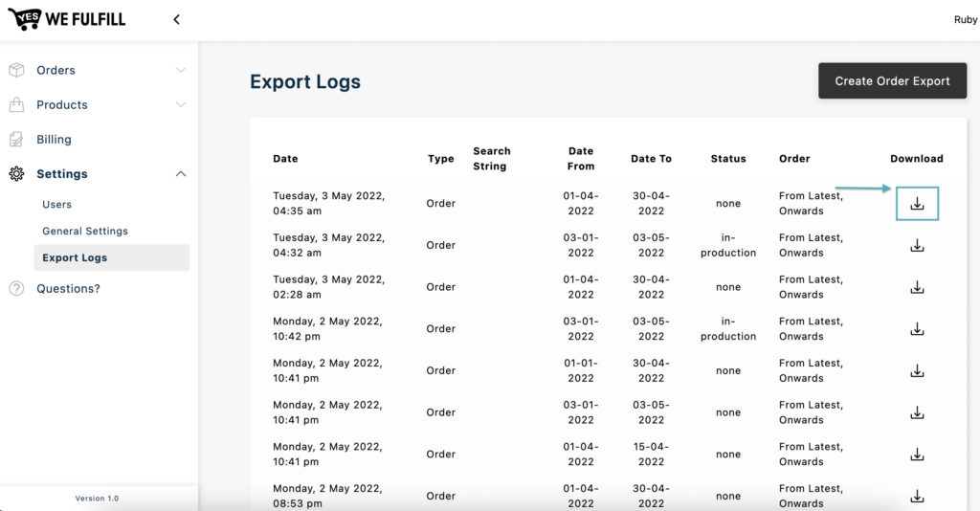The height and width of the screenshot is (511, 980).
Task: Select Export Logs in the sidebar
Action: pyautogui.click(x=111, y=257)
